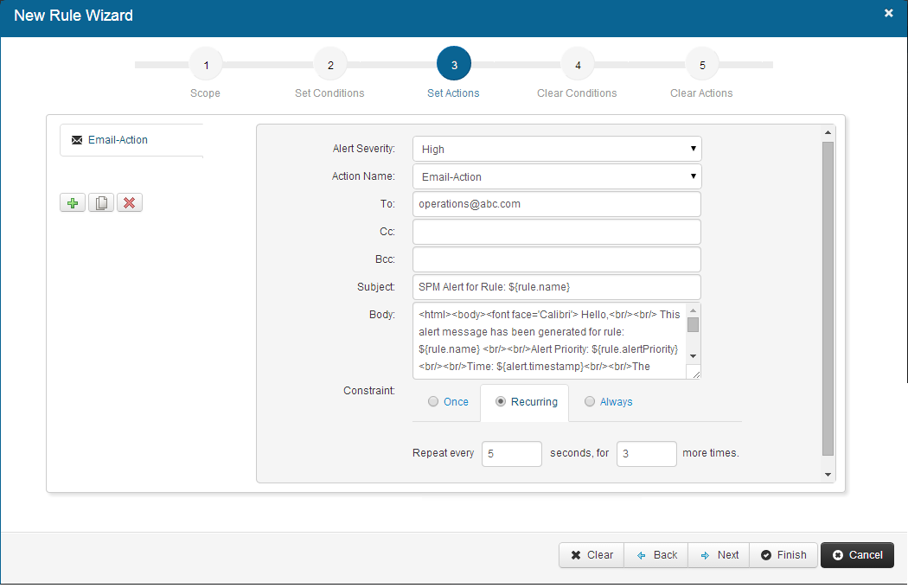Open the Action Name dropdown
908x588 pixels.
557,176
